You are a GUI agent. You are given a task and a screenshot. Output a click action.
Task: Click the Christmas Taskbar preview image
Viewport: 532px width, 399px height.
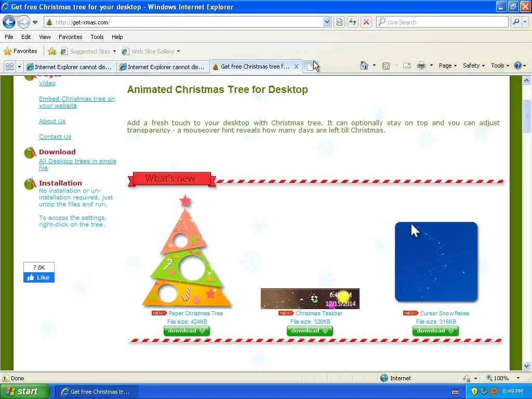point(310,299)
